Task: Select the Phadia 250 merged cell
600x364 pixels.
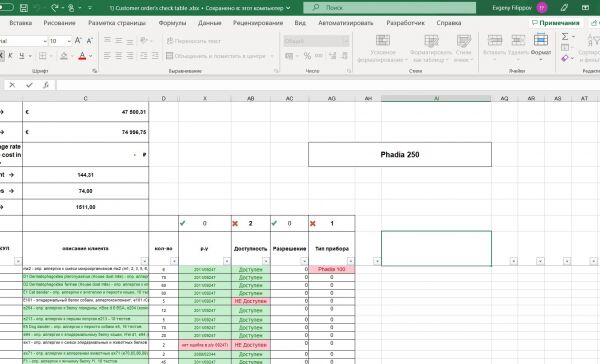Action: click(x=400, y=155)
